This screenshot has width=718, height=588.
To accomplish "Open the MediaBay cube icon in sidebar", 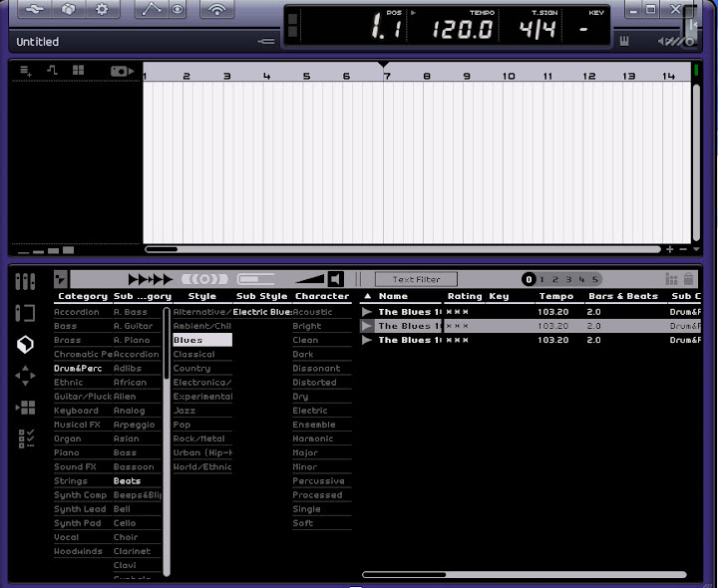I will tap(26, 345).
